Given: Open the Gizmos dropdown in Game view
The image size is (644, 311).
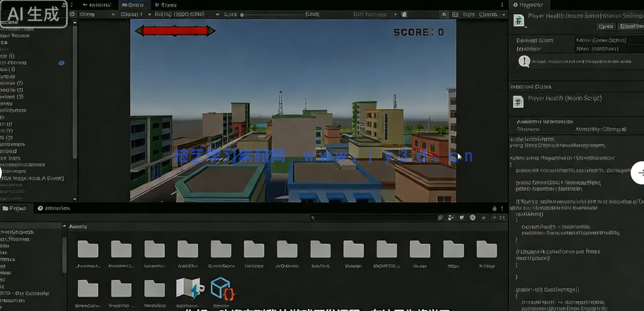Looking at the screenshot, I should (x=490, y=14).
